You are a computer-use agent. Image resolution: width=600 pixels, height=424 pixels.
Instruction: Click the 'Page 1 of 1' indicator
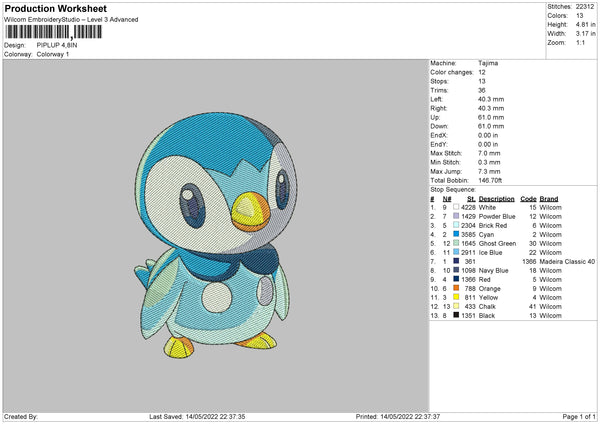click(579, 417)
